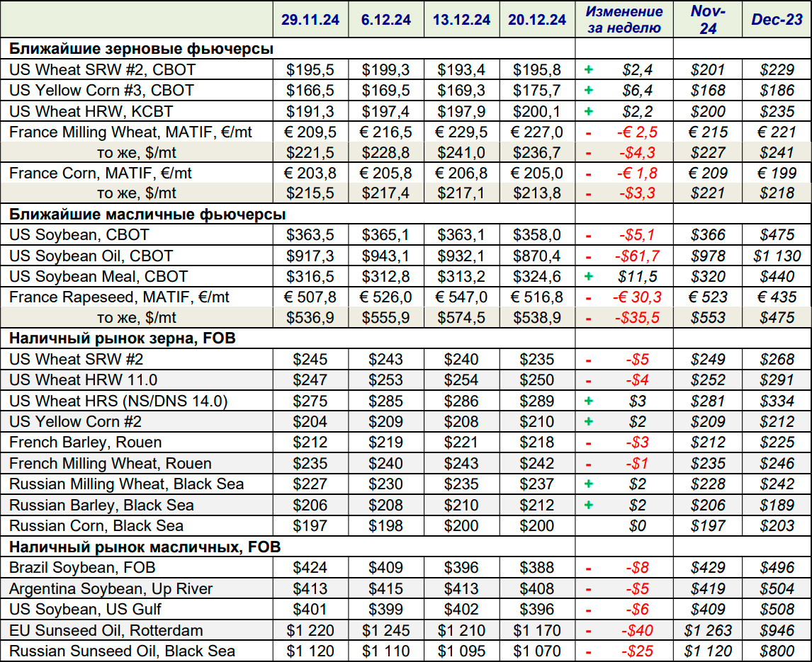
Task: Select the red -€ 2,5 weekly change
Action: pyautogui.click(x=637, y=132)
